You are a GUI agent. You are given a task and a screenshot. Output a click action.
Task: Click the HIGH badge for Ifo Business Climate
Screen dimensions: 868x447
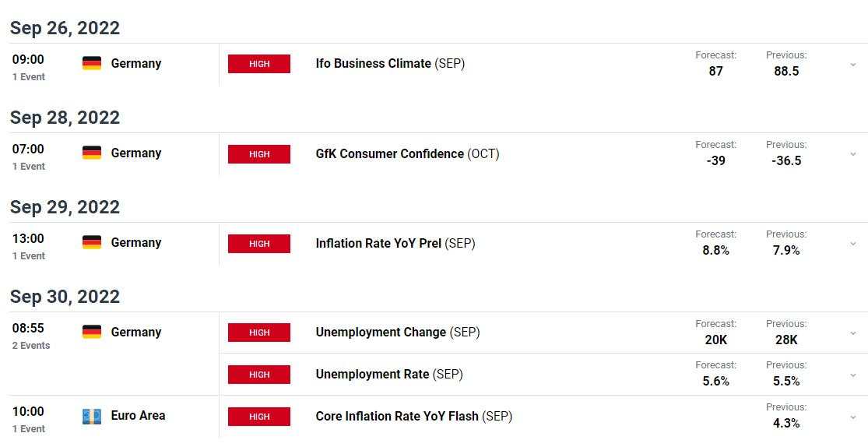pos(259,64)
